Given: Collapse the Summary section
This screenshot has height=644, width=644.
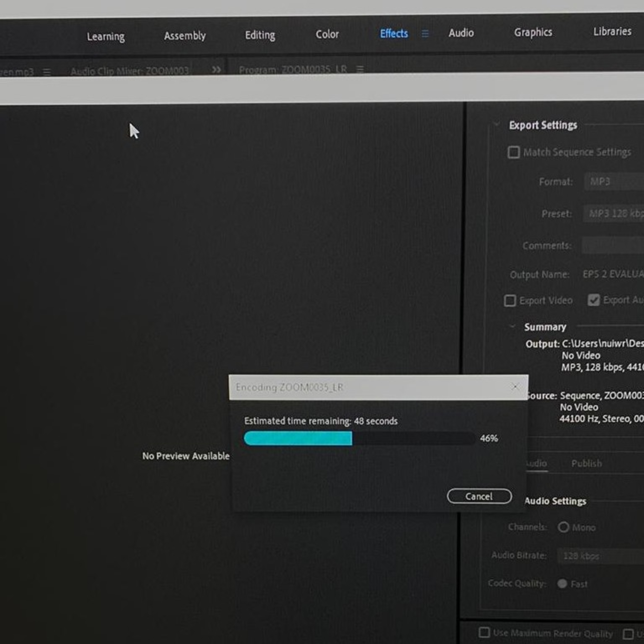Looking at the screenshot, I should tap(512, 326).
